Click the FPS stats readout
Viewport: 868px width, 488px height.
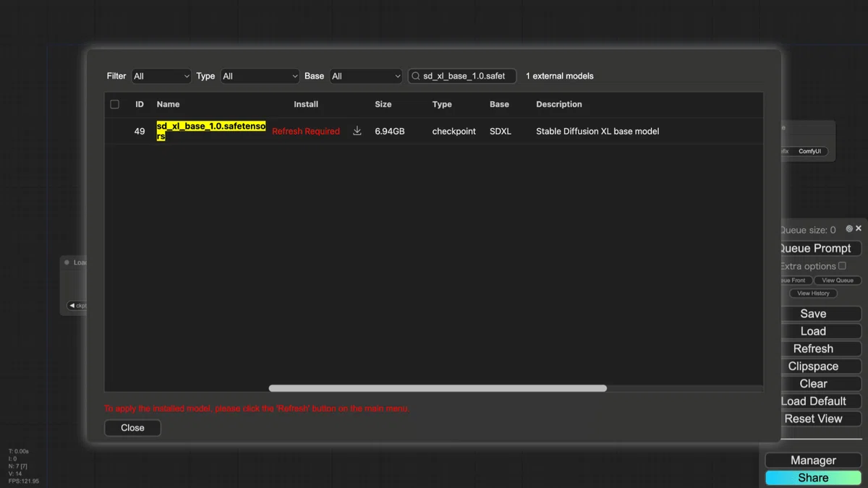pos(24,481)
